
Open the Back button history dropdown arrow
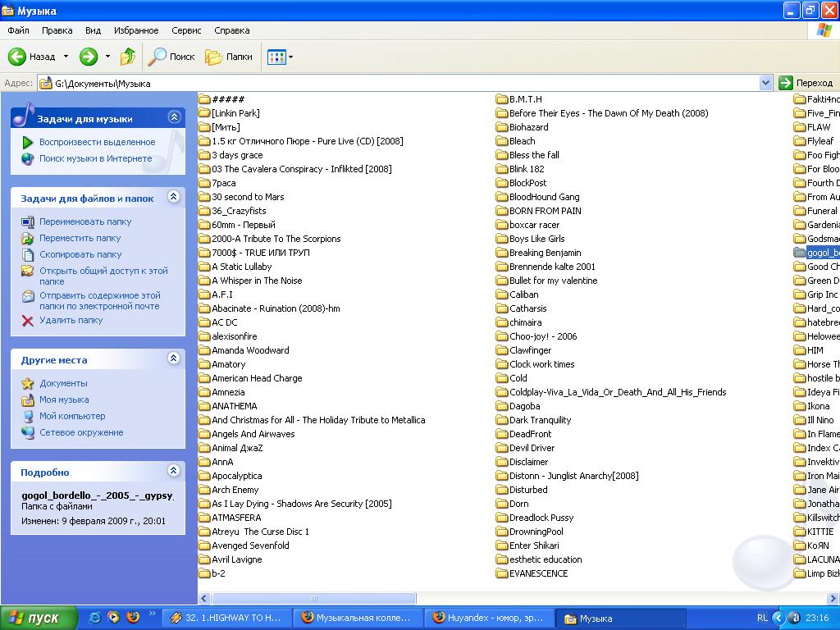(66, 57)
